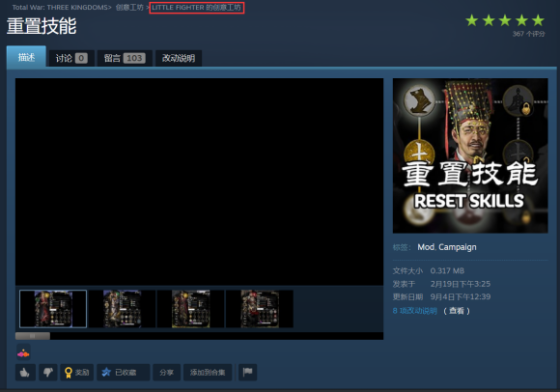View the 8 change notes link

(x=415, y=311)
